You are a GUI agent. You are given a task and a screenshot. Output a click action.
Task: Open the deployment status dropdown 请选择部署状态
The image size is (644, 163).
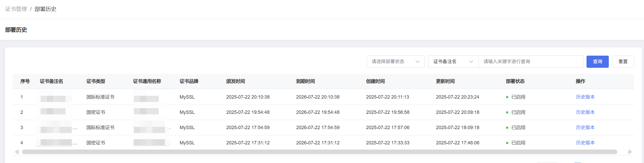point(396,62)
